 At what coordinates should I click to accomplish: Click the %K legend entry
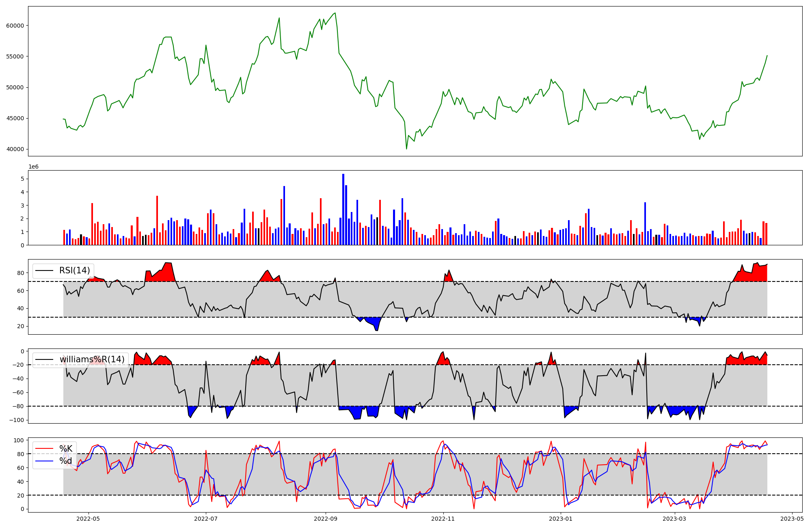tap(66, 448)
